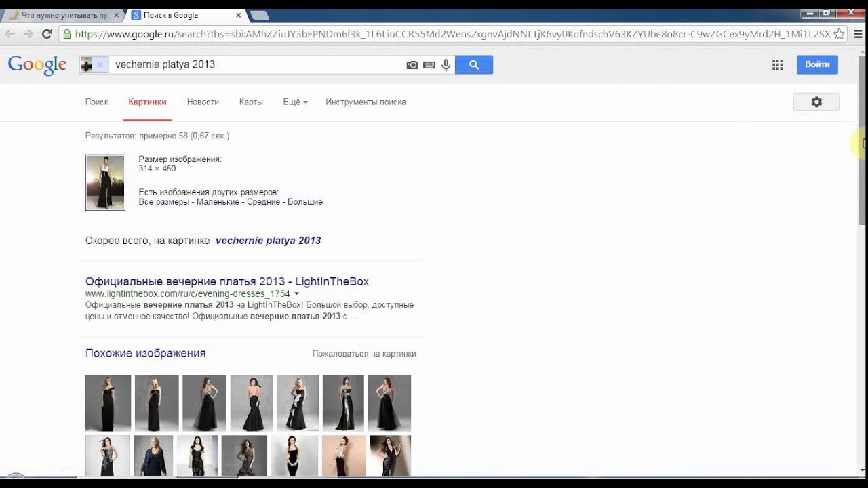Click the browser address bar
This screenshot has width=868, height=488.
(452, 34)
